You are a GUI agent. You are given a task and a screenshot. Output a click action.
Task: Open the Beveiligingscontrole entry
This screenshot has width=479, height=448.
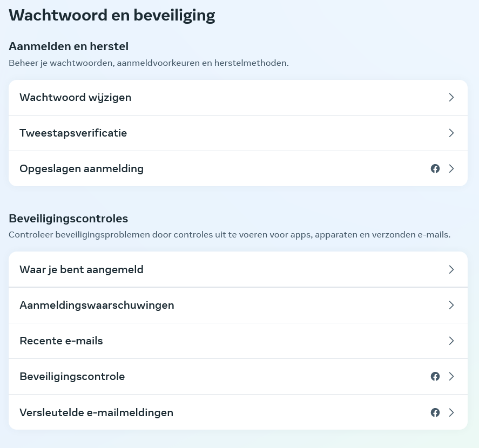pos(238,377)
